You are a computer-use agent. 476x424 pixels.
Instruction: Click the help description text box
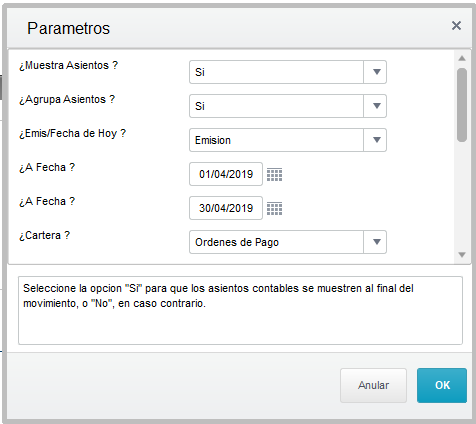click(x=240, y=310)
